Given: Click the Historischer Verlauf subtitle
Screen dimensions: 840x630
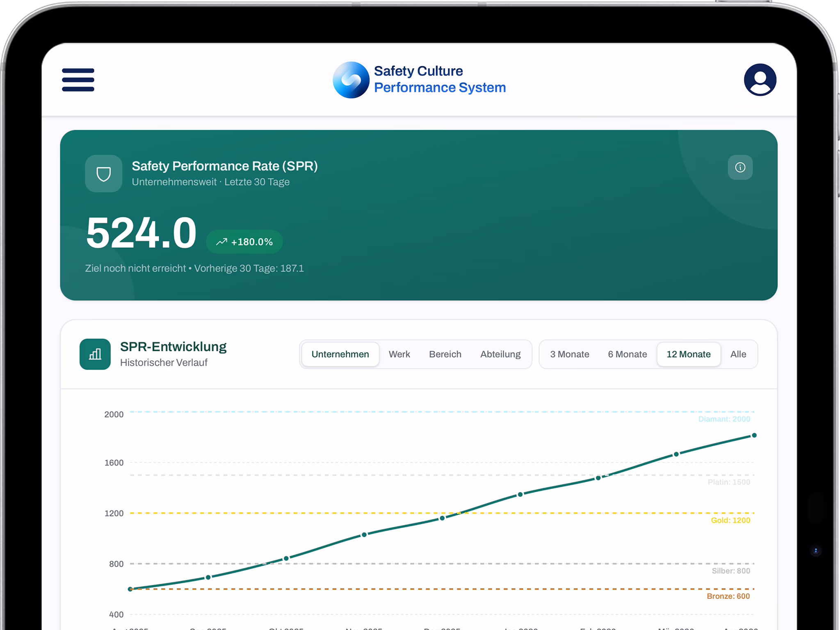Looking at the screenshot, I should 164,363.
